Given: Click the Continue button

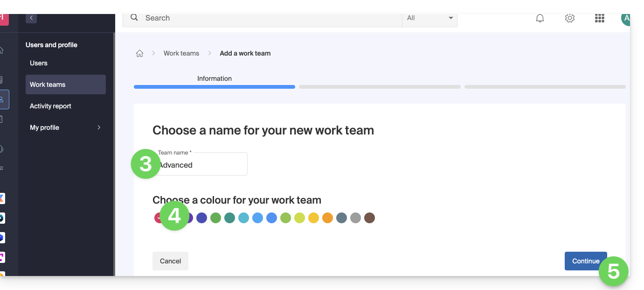Looking at the screenshot, I should [x=585, y=261].
